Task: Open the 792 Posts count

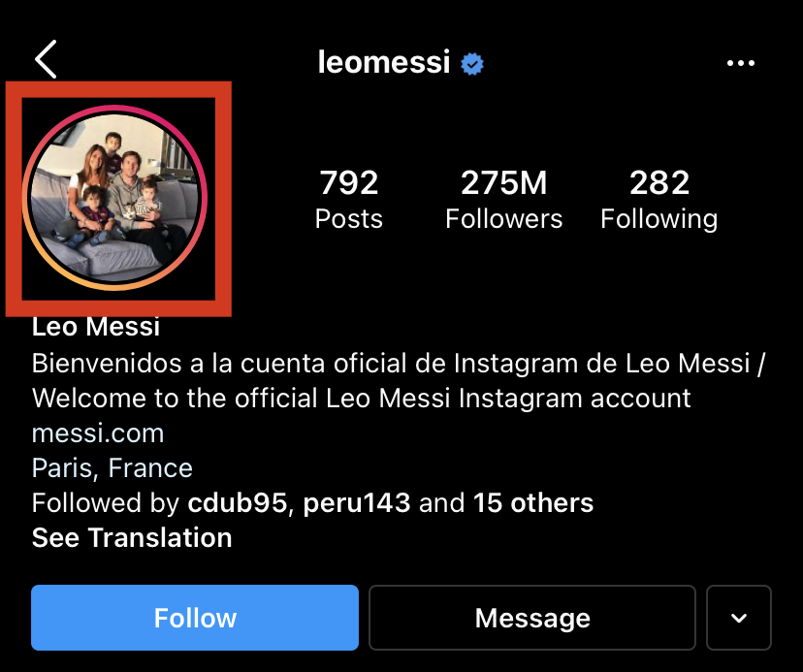Action: click(349, 199)
